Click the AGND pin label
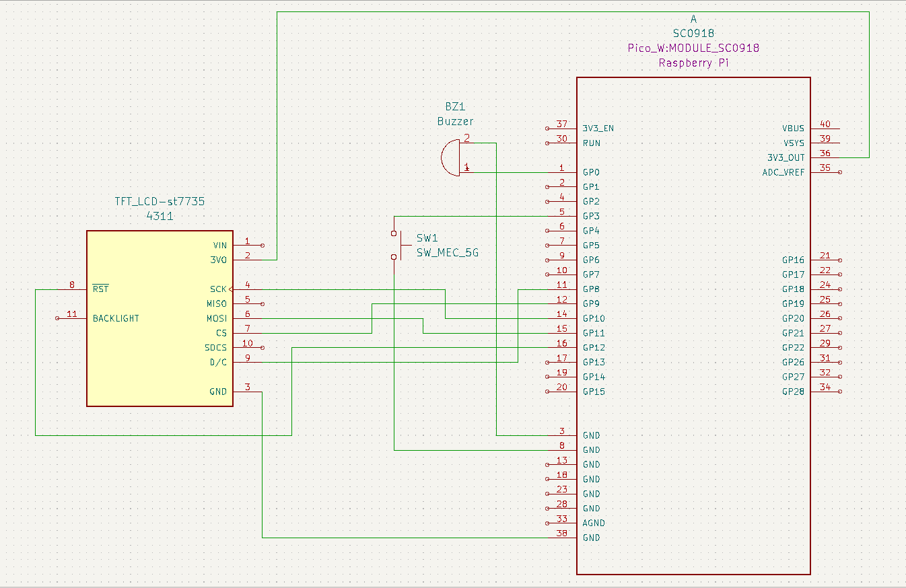 (x=594, y=523)
